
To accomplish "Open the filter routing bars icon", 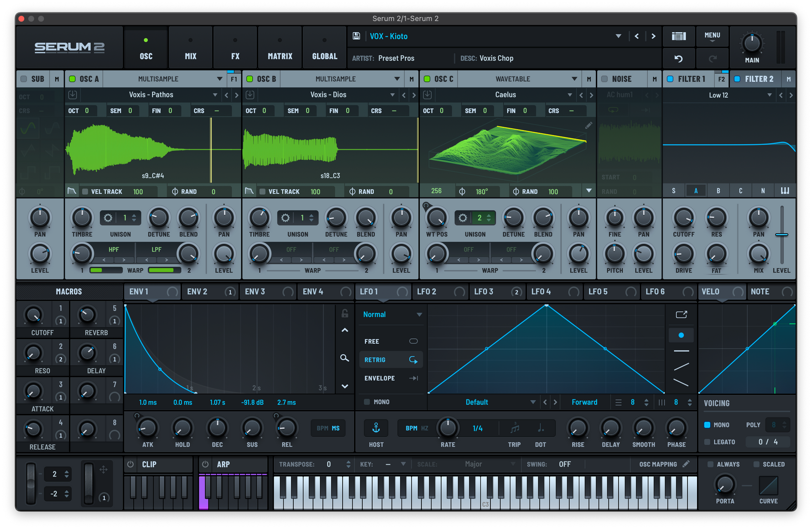I will (x=785, y=191).
